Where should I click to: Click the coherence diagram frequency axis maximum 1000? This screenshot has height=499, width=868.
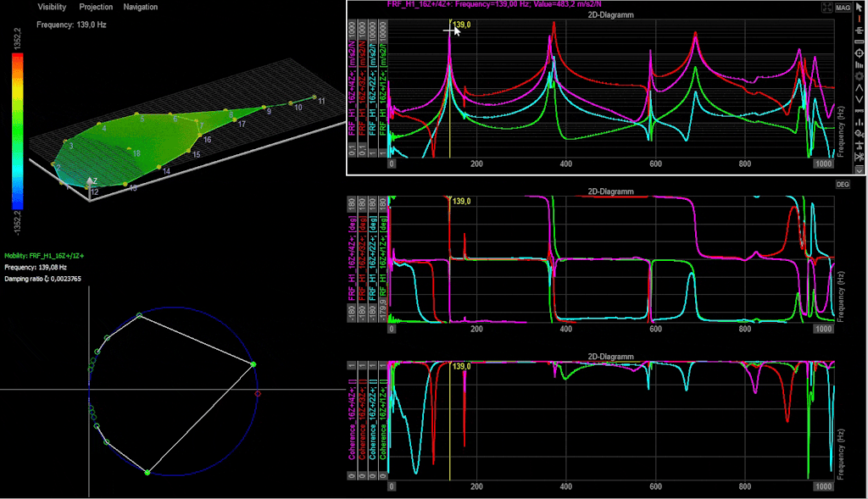click(x=823, y=486)
